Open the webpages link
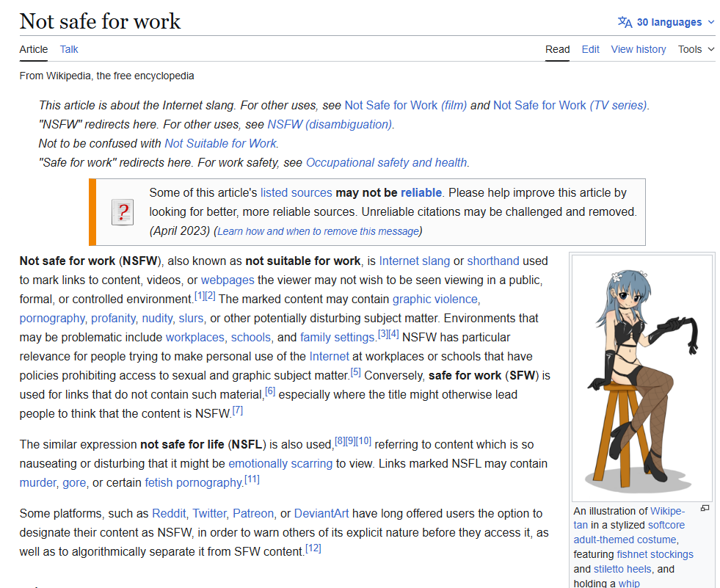 point(228,280)
